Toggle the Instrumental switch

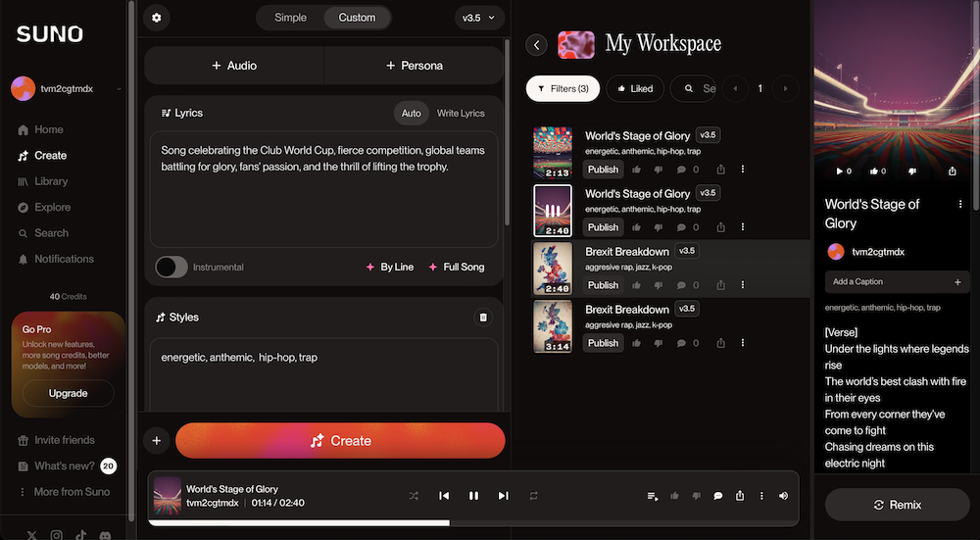coord(171,267)
